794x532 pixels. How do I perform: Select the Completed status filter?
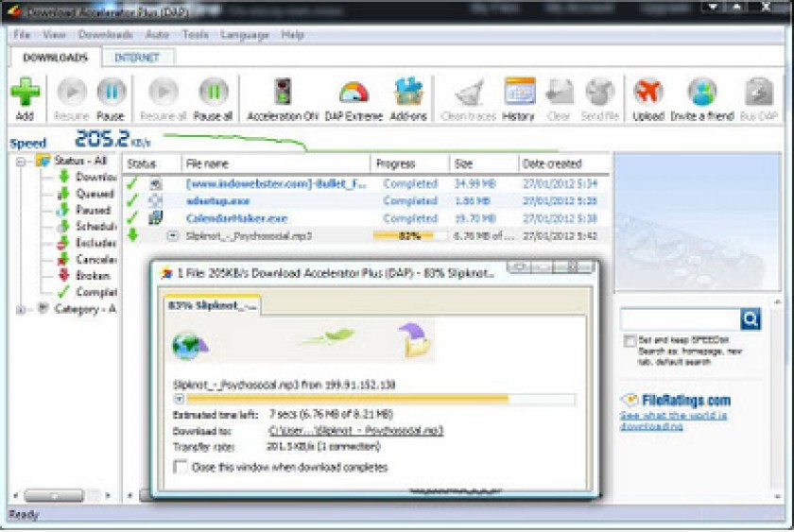click(87, 292)
